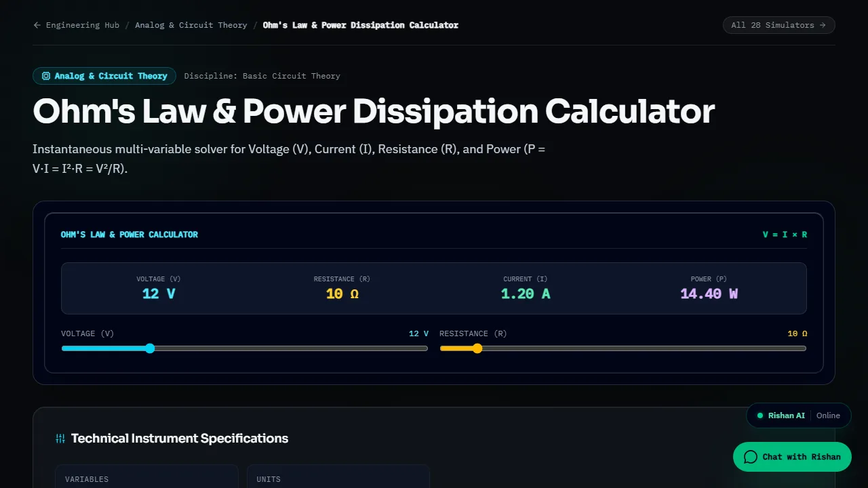Click the 10 Ω value above the resistance slider
This screenshot has width=868, height=488.
pyautogui.click(x=797, y=333)
